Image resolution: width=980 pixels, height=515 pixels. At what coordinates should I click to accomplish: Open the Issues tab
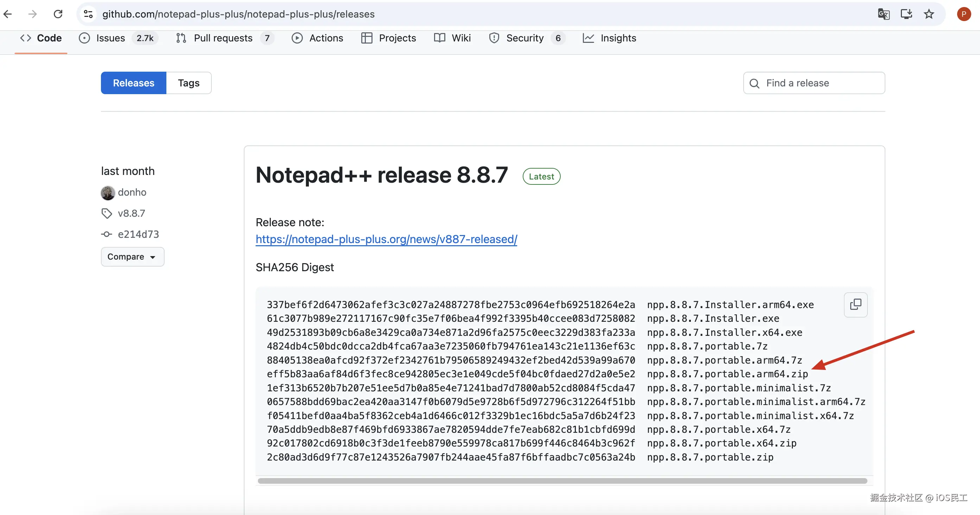tap(110, 38)
